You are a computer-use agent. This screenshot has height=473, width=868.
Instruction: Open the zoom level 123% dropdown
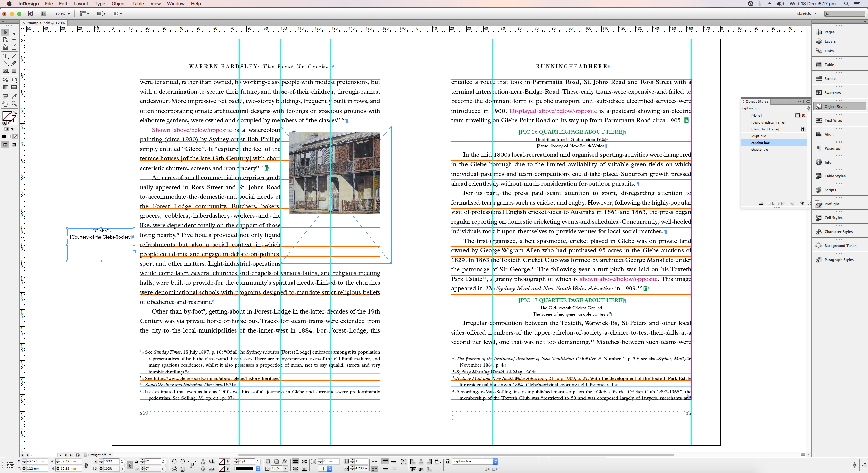[69, 14]
